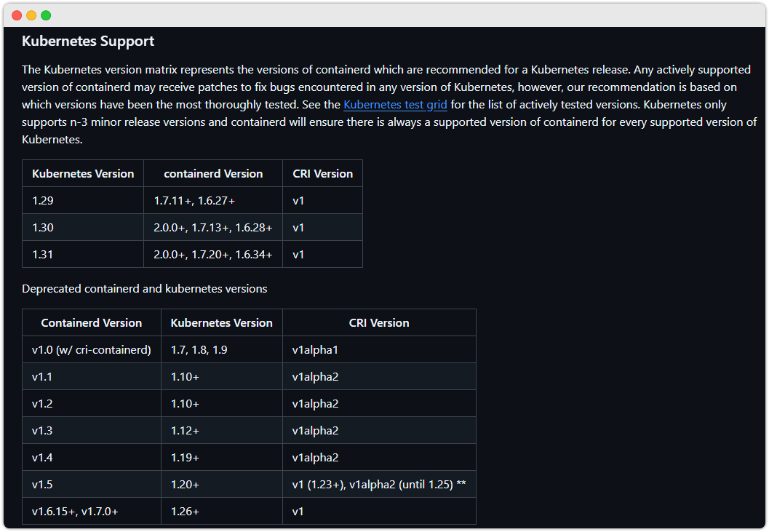769x532 pixels.
Task: Select the v1.3 containerd version cell
Action: 92,430
